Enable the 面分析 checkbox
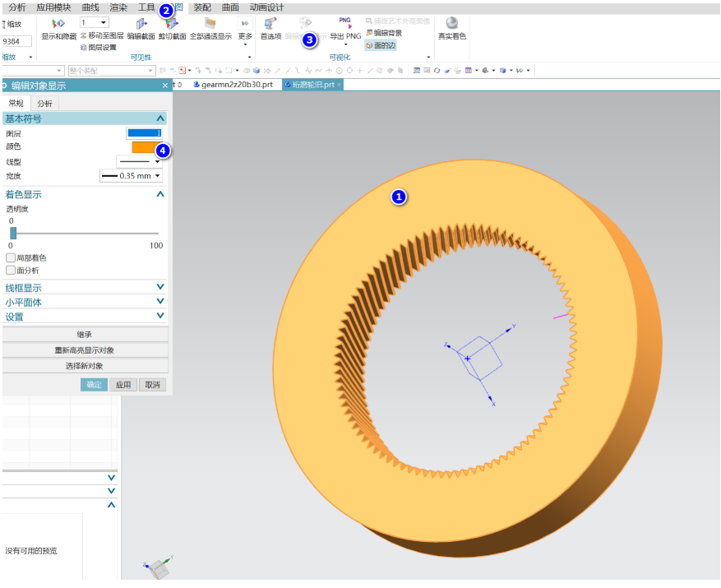Screen dimensions: 721x588 pyautogui.click(x=11, y=270)
